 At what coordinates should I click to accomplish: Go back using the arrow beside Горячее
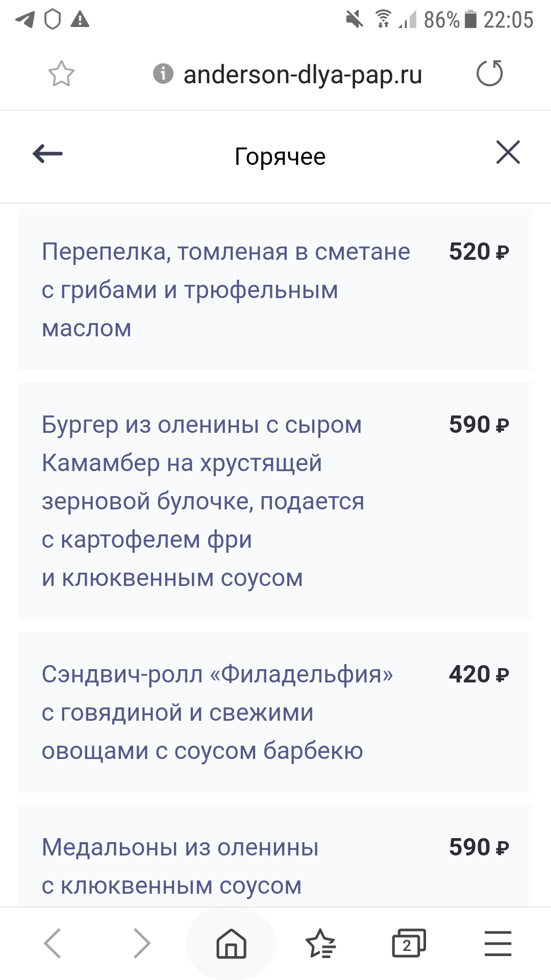coord(47,153)
